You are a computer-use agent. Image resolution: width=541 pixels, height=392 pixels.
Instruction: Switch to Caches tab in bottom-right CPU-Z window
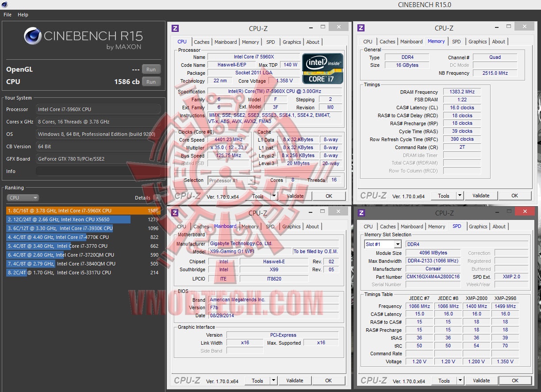click(x=388, y=227)
